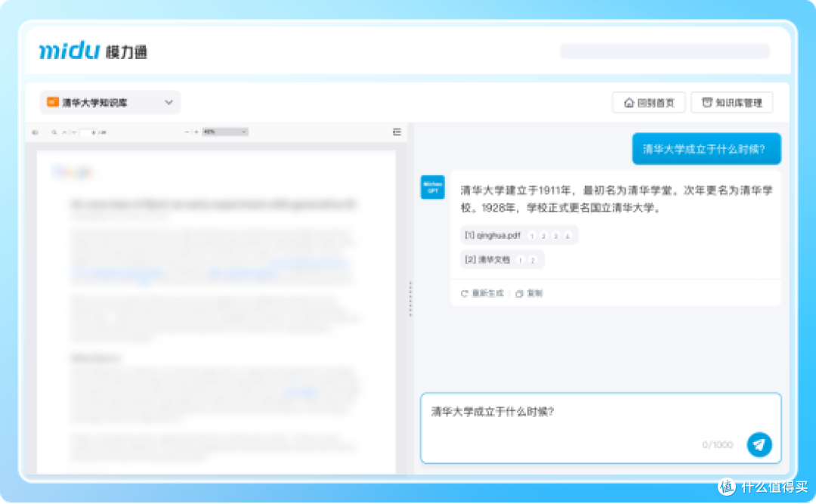Copy the answer with the 复制 button
Screen dimensions: 816x504
pos(529,293)
